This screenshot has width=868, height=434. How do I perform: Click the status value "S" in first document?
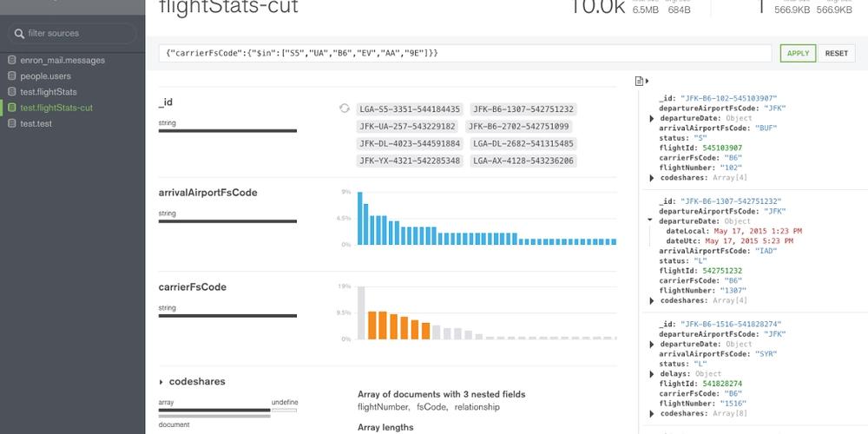click(x=700, y=138)
